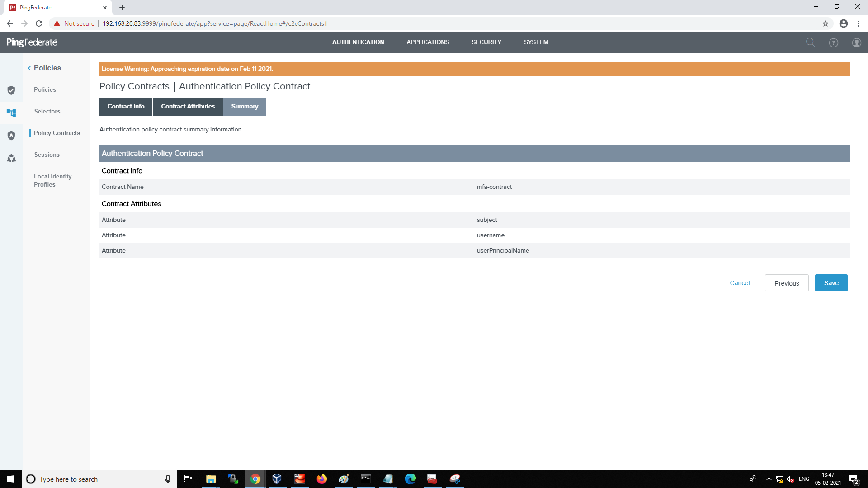Open File Explorer from the taskbar

point(211,479)
